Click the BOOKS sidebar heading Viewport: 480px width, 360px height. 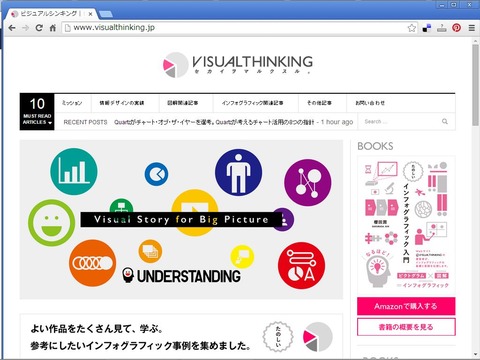pyautogui.click(x=375, y=146)
